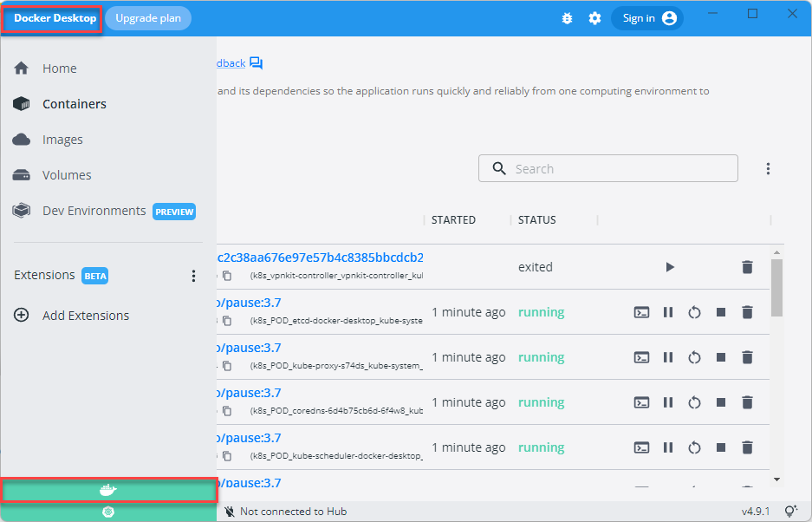The width and height of the screenshot is (812, 522).
Task: Open terminal for etcd-docker-desktop pod
Action: tap(641, 312)
